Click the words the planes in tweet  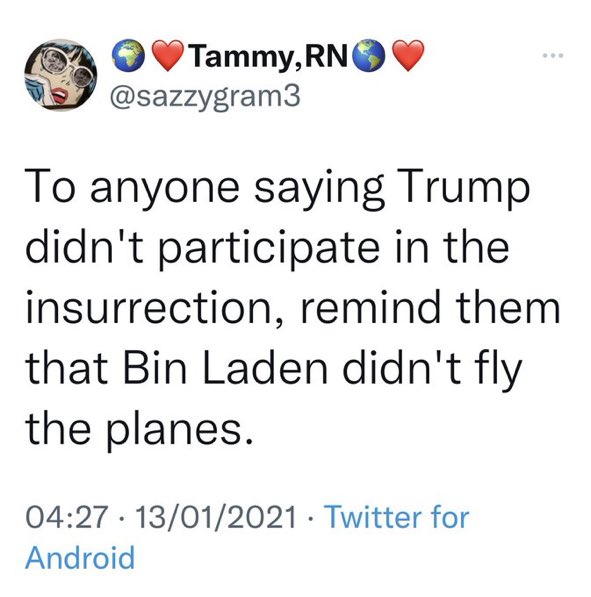point(139,430)
